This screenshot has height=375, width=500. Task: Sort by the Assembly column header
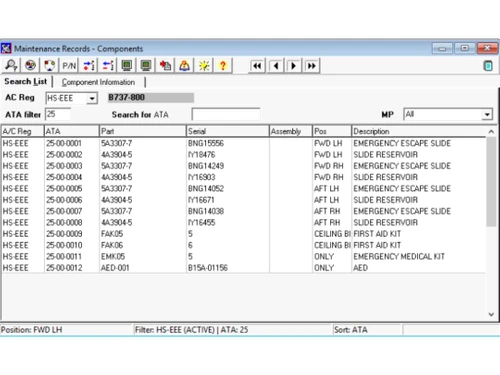click(291, 131)
